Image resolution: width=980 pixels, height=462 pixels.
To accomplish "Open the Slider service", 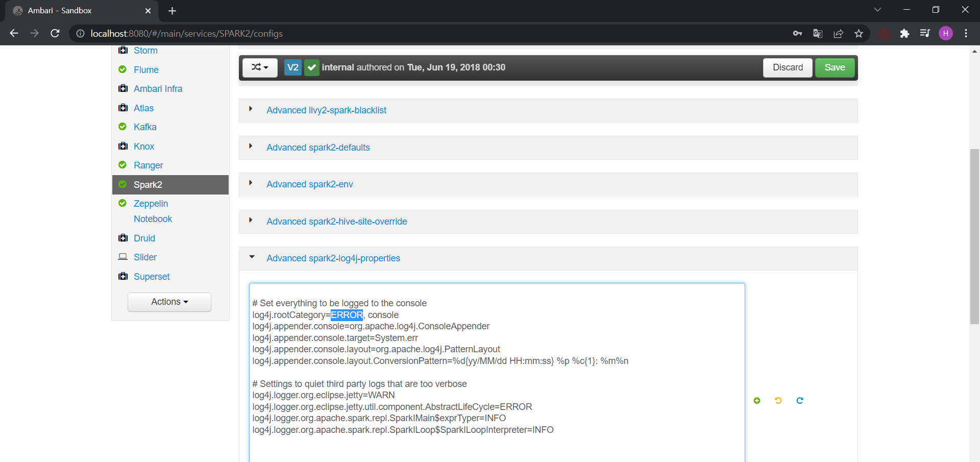I will pos(145,257).
